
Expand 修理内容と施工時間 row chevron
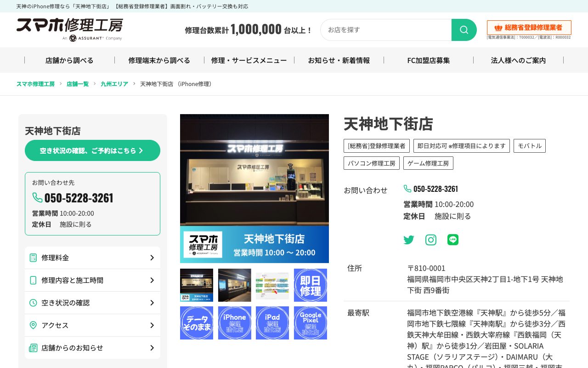pos(152,280)
